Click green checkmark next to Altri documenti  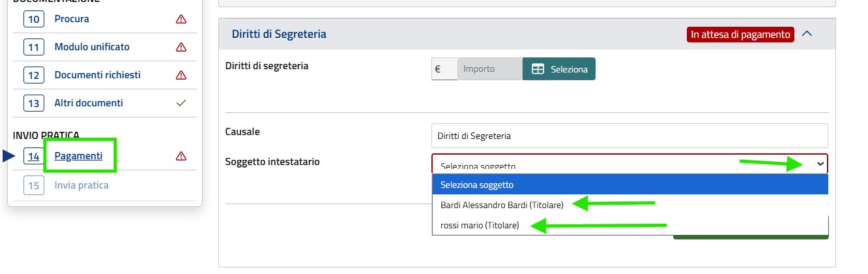coord(181,103)
